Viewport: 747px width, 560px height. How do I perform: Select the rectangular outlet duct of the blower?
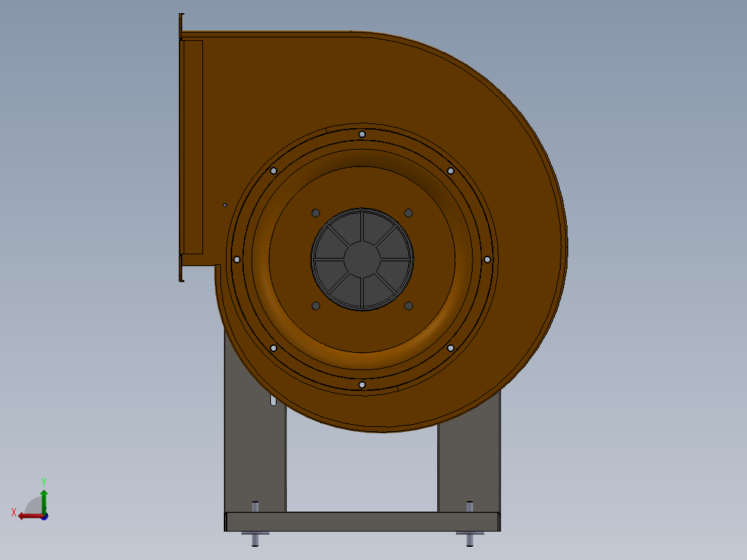193,148
